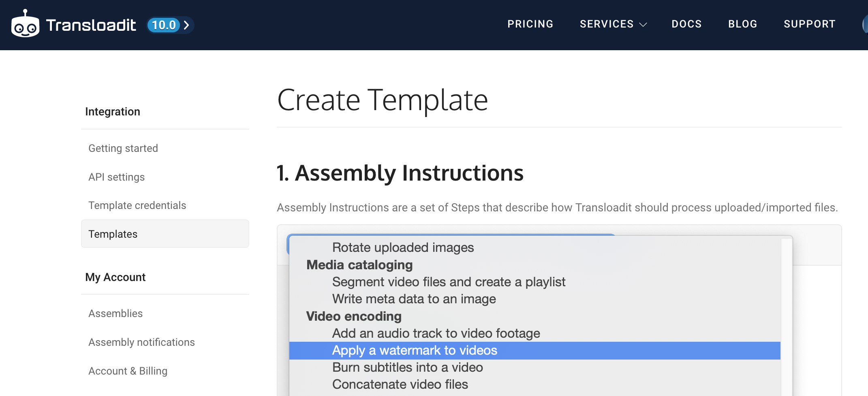This screenshot has width=868, height=396.
Task: Navigate to Support
Action: tap(809, 24)
